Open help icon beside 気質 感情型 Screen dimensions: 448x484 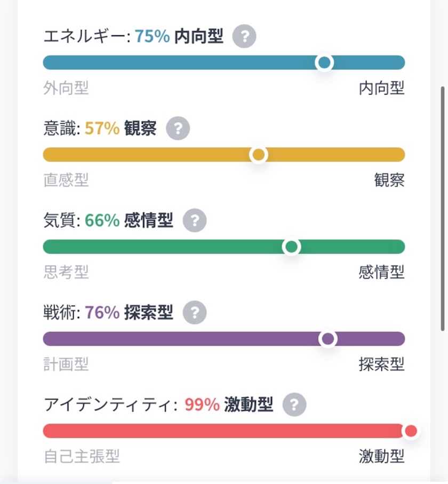pyautogui.click(x=194, y=220)
